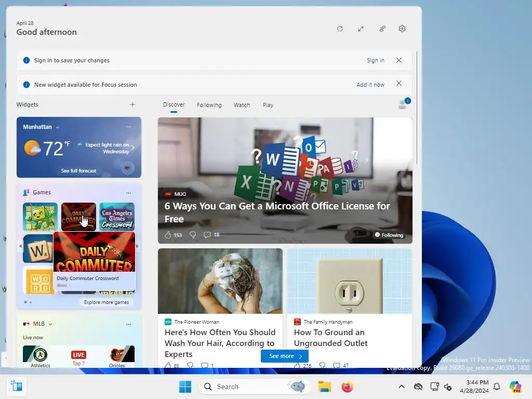Open the yellow WORD game thumbnail

(x=37, y=280)
